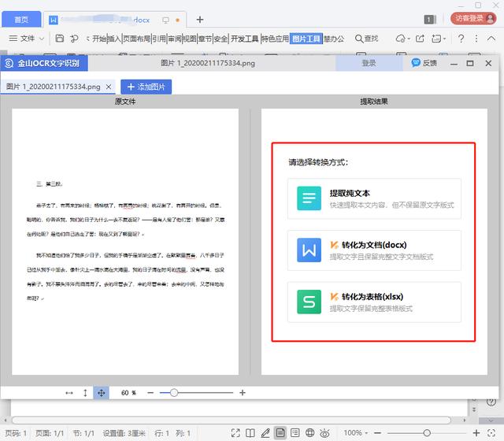The width and height of the screenshot is (504, 441).
Task: Click fit-to-height vertical arrows icon
Action: pos(85,393)
